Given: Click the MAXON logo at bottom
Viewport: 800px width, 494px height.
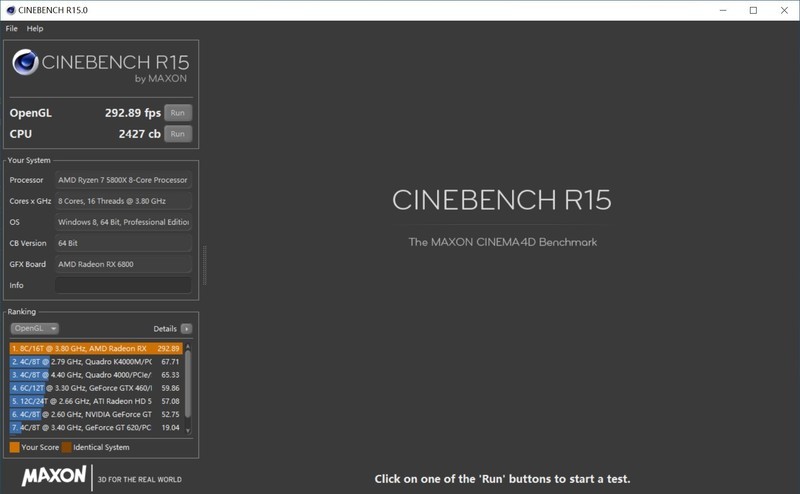Looking at the screenshot, I should tap(54, 476).
